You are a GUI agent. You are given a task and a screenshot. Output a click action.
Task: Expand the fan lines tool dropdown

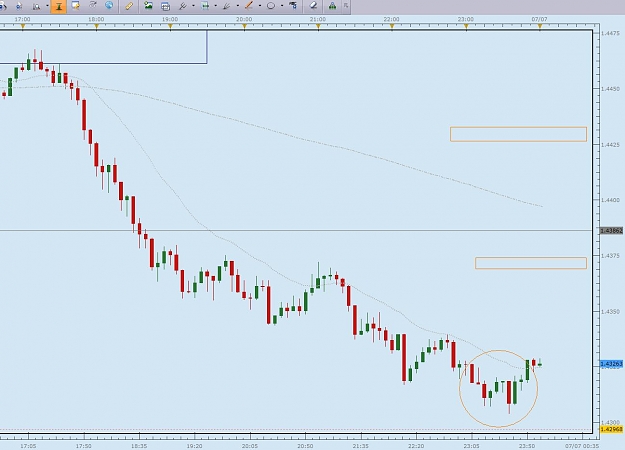(238, 6)
